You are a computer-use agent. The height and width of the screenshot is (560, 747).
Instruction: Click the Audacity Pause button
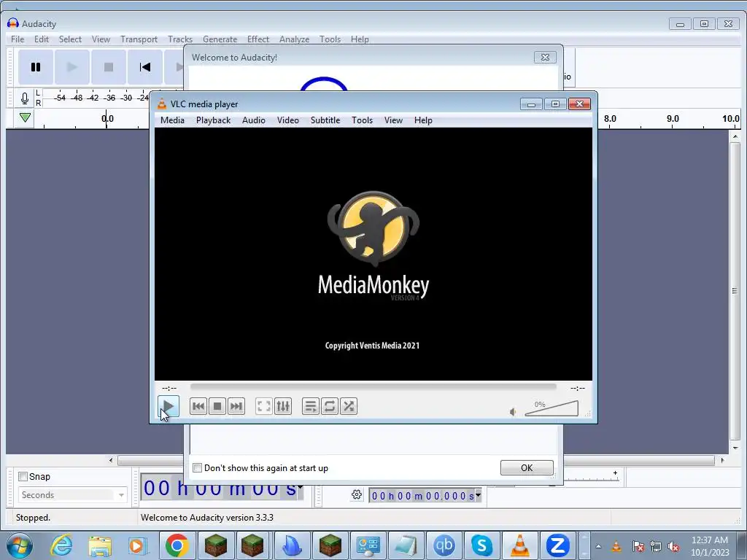36,67
